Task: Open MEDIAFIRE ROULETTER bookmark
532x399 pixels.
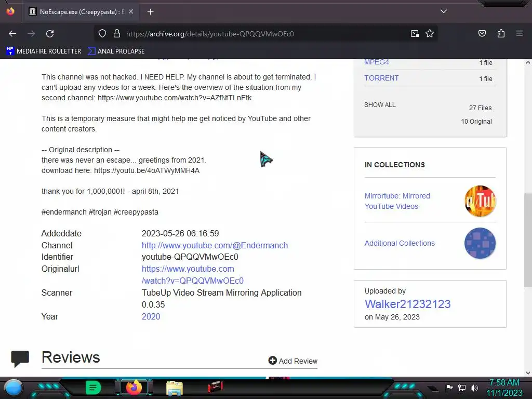Action: 44,51
